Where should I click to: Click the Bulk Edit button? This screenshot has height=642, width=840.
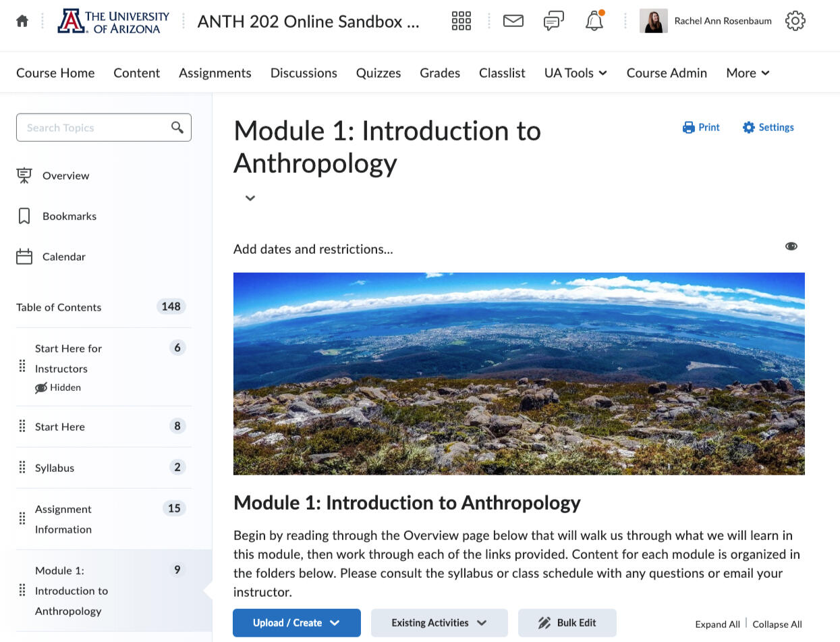(567, 623)
